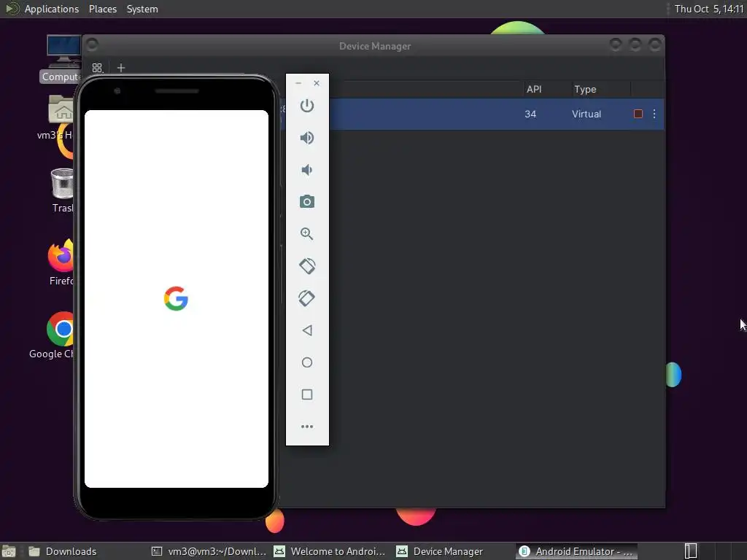Activate the emulator zoom magnifier icon
747x560 pixels.
[x=307, y=234]
